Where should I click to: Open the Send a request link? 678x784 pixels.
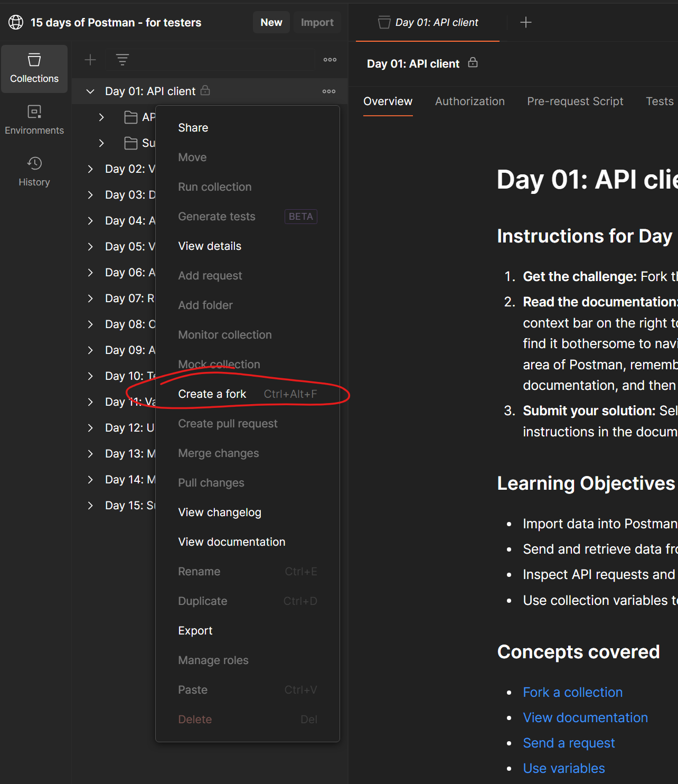click(x=569, y=743)
